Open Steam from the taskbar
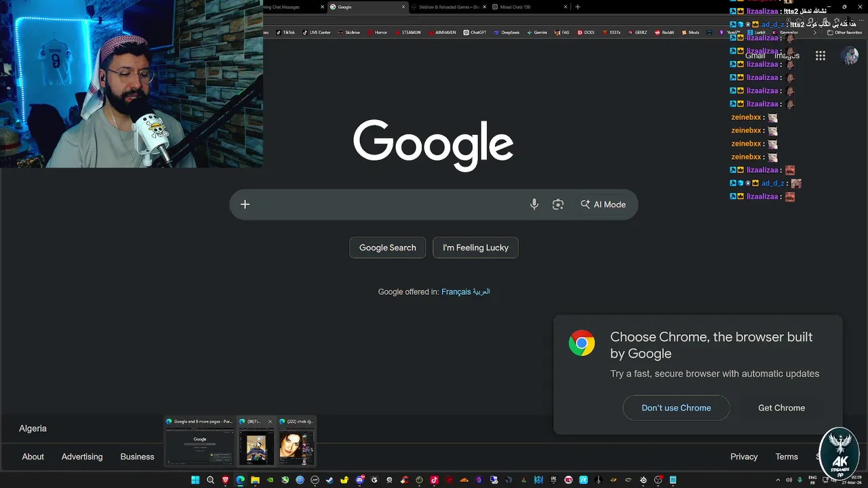Viewport: 868px width, 488px height. 330,480
